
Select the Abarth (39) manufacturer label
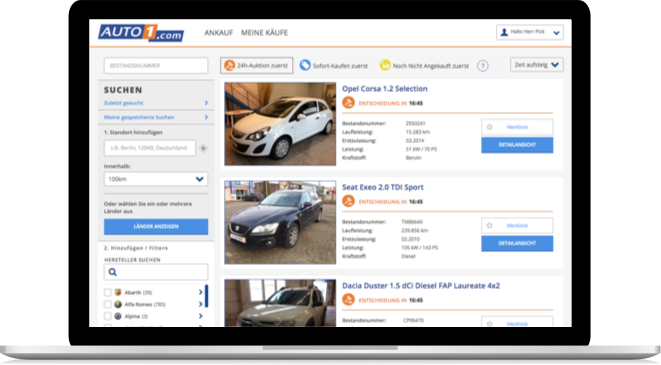(x=138, y=293)
